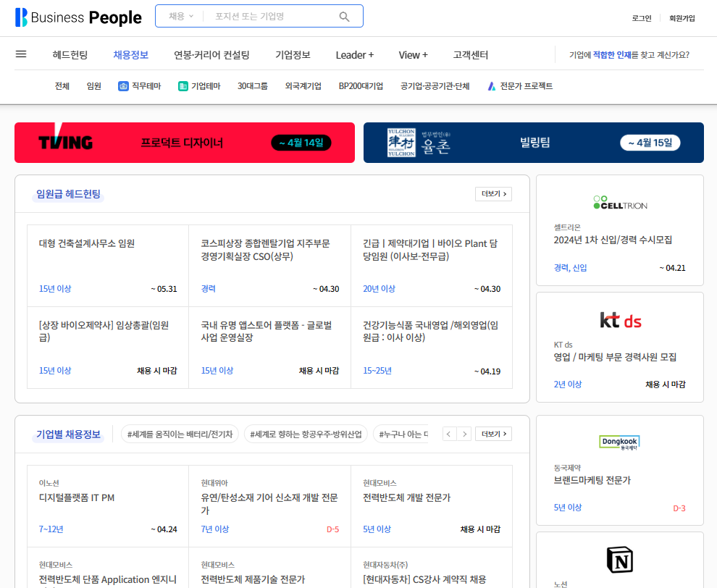Screen dimensions: 717x588
Task: Open the 헤드헌팅 menu
Action: (x=70, y=55)
